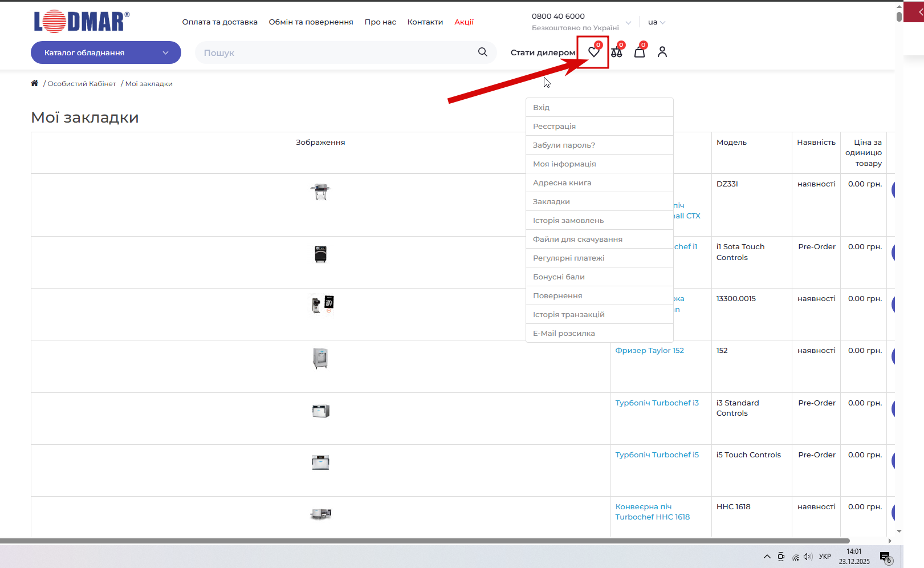Click the DZ33I row product thumbnail
924x568 pixels.
click(320, 192)
